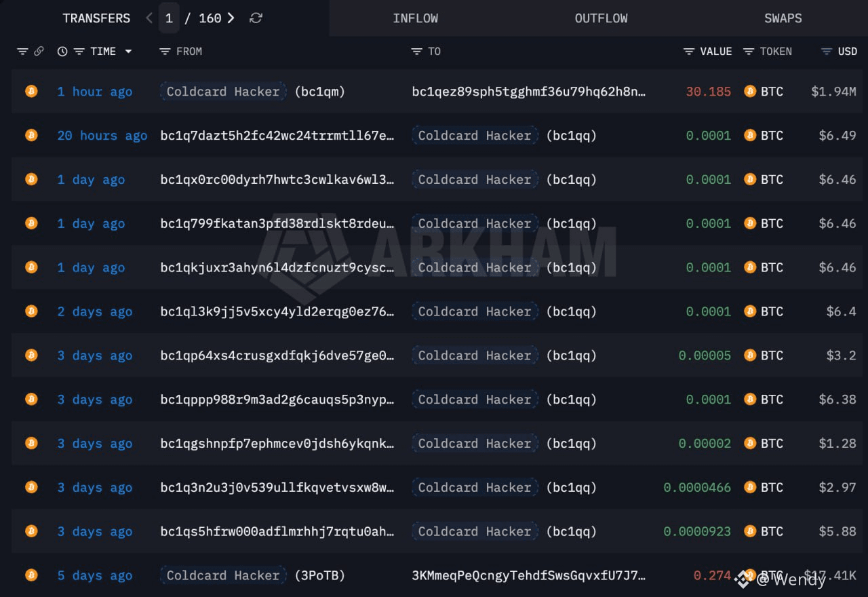
Task: Open Bitcoin chain icon on bc1qgshnpfp7 row
Action: coord(31,443)
